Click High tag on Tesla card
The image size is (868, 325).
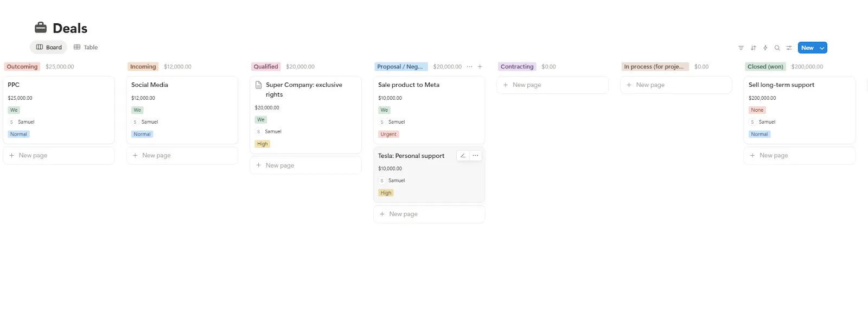386,193
